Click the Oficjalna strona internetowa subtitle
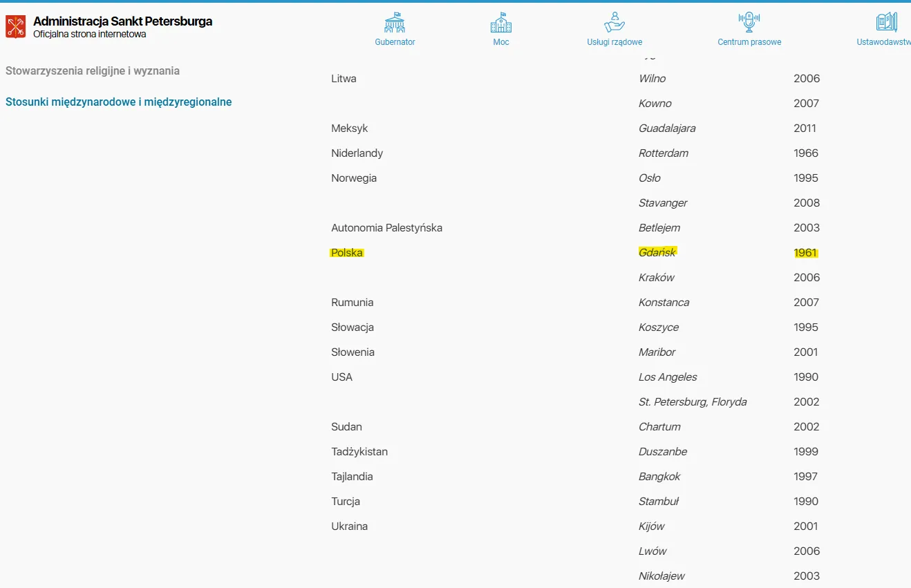Image resolution: width=911 pixels, height=588 pixels. click(90, 34)
